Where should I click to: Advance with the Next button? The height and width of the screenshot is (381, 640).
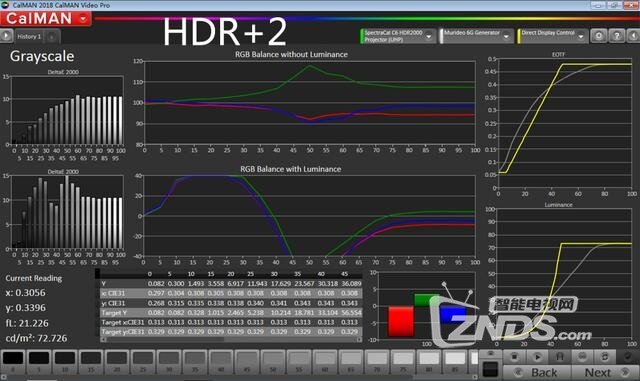click(606, 372)
